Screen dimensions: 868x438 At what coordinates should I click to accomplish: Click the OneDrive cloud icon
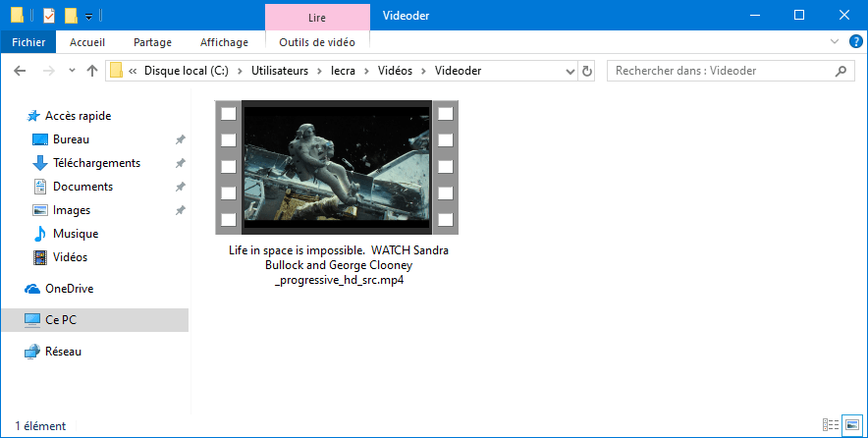coord(32,289)
